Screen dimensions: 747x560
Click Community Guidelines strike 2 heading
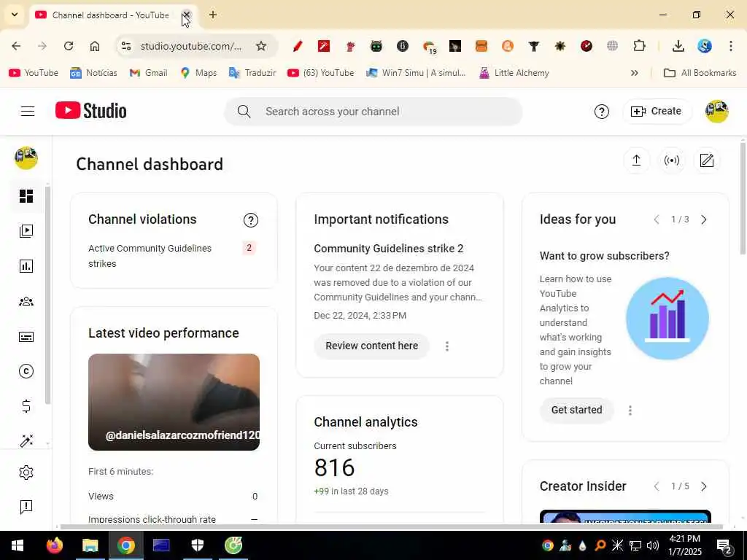pos(389,249)
